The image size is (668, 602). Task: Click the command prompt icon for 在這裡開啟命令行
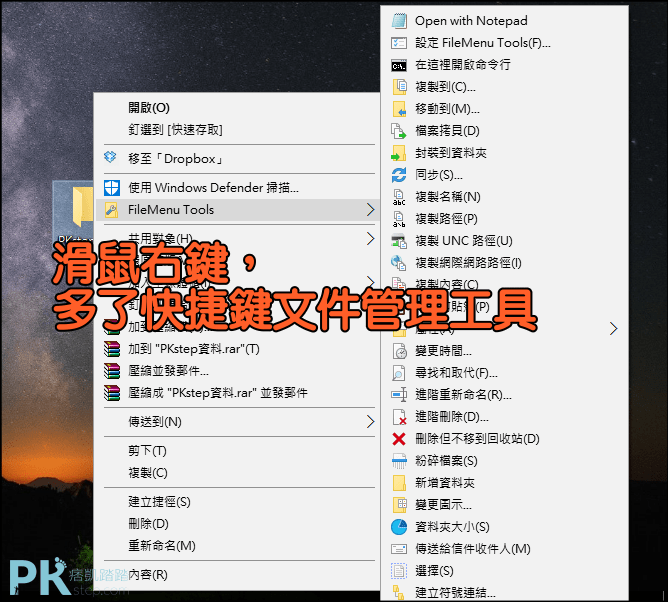[399, 65]
